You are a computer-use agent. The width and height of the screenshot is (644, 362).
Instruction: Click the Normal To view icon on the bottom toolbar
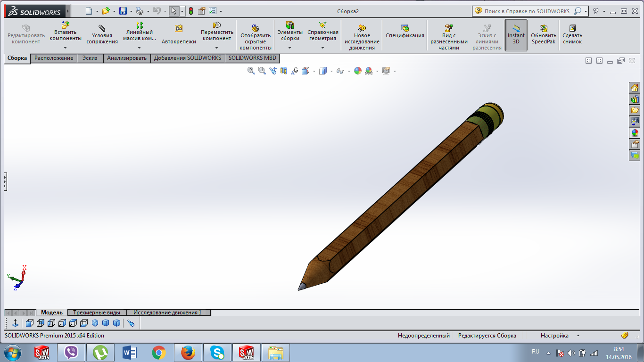pyautogui.click(x=15, y=323)
